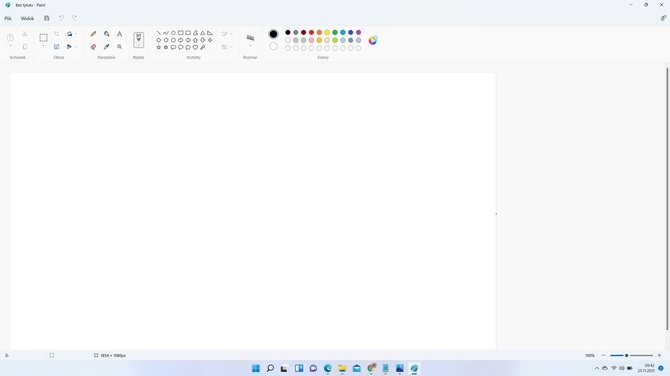The height and width of the screenshot is (376, 670).
Task: Open the Windows Start menu
Action: (x=256, y=368)
